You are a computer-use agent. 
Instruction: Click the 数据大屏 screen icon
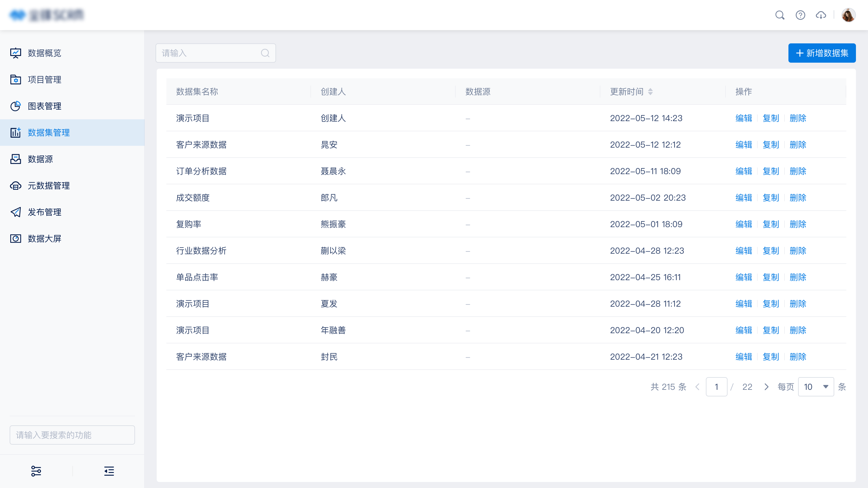click(15, 239)
